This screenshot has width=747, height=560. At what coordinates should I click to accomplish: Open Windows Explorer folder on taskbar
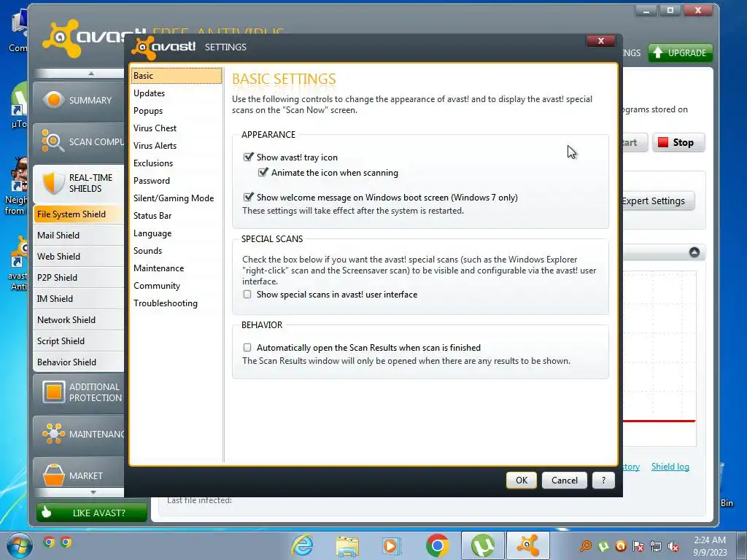[347, 545]
